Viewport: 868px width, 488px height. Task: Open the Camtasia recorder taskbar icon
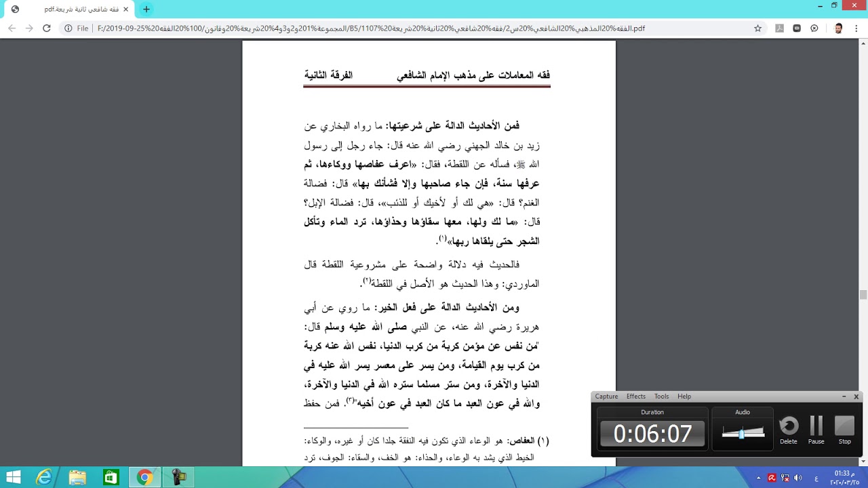click(178, 477)
